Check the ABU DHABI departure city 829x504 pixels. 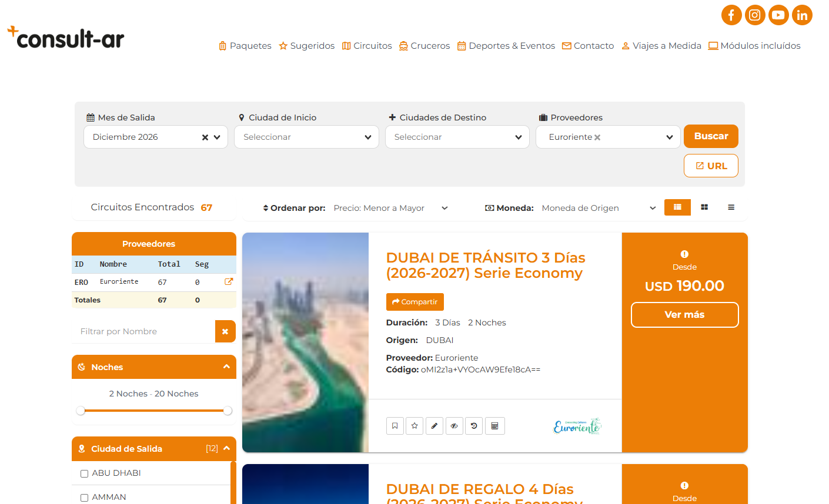point(84,473)
